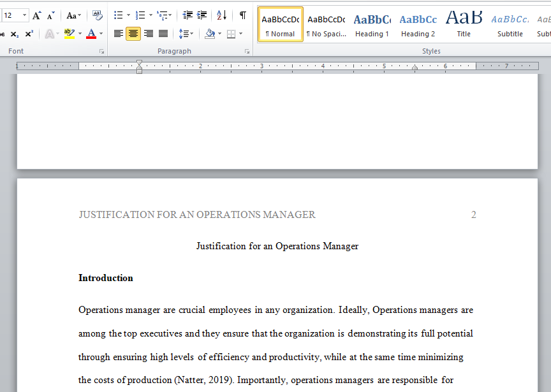The height and width of the screenshot is (392, 551).
Task: Click the Text Effects icon
Action: point(50,34)
